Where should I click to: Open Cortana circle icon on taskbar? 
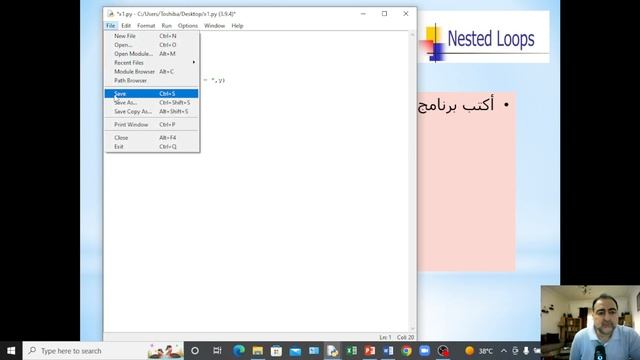pyautogui.click(x=195, y=351)
